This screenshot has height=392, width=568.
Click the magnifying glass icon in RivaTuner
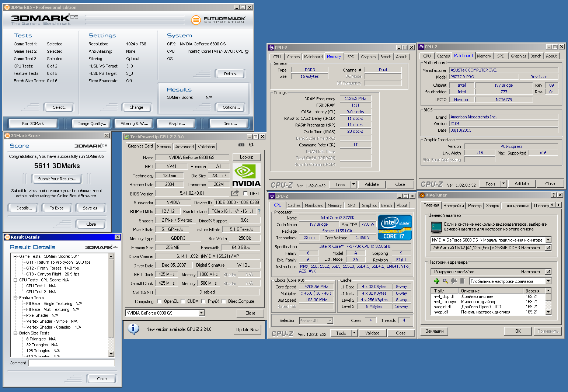coord(445,281)
